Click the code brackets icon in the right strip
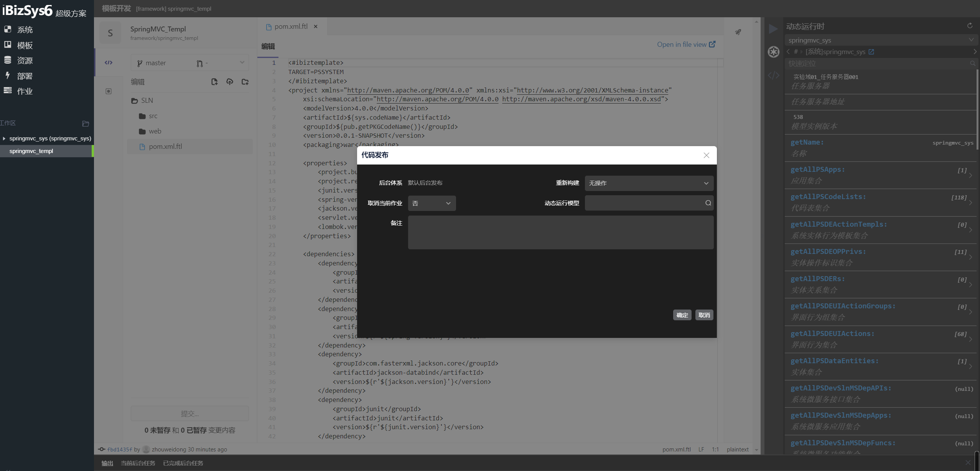Image resolution: width=980 pixels, height=471 pixels. click(x=773, y=76)
